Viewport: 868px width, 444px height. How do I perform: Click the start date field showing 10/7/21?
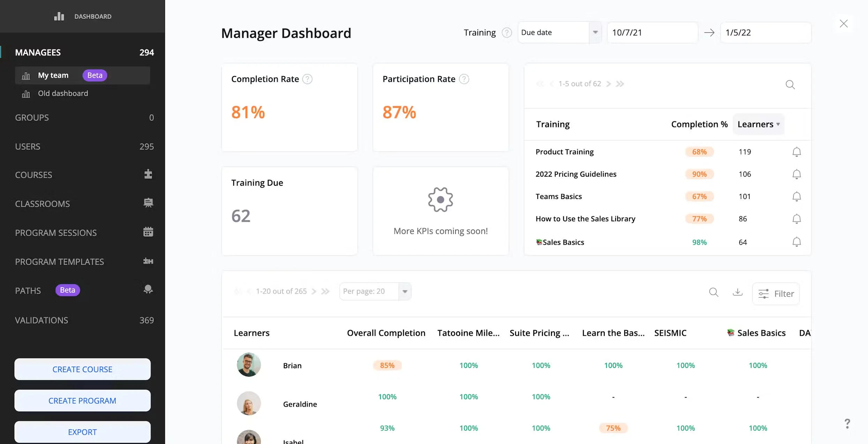point(652,32)
